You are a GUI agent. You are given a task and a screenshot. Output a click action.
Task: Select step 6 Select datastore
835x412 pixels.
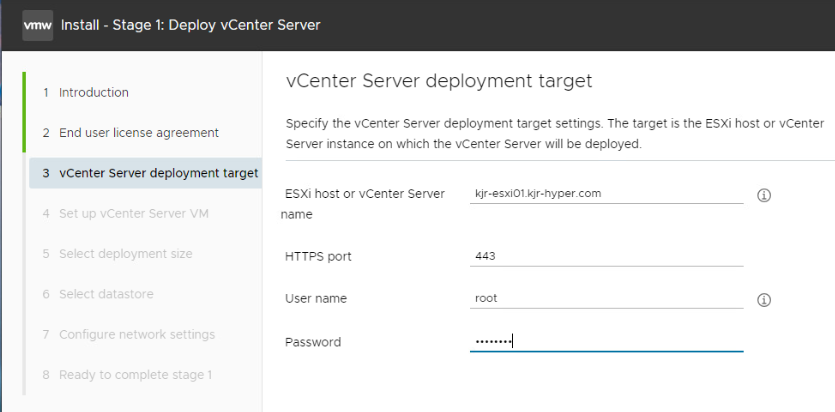pos(98,294)
